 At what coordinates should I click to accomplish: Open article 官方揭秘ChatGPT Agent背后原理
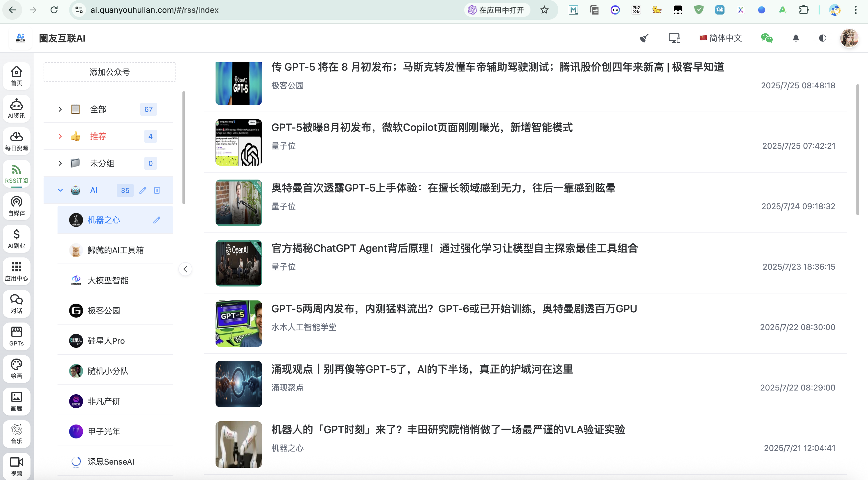pos(455,248)
